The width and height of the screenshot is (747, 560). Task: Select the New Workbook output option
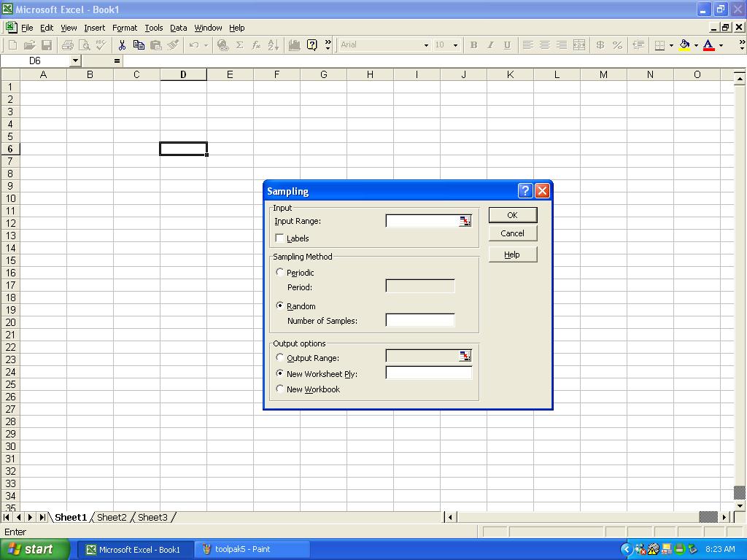pos(280,389)
